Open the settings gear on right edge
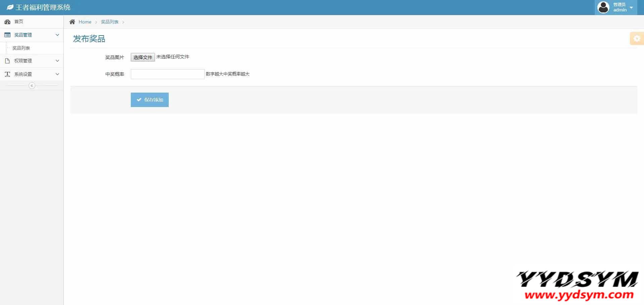The image size is (644, 305). pos(637,39)
